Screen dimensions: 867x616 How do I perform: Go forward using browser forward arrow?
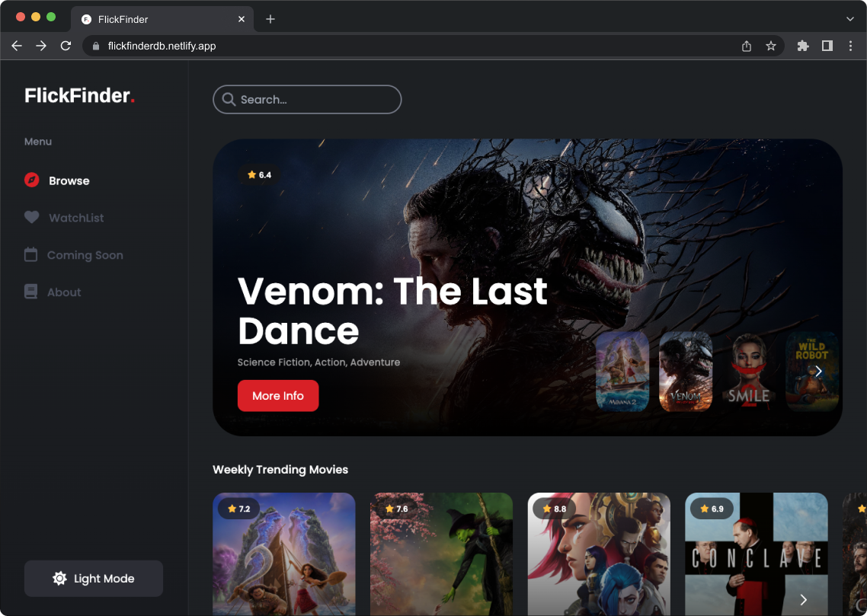(x=41, y=46)
